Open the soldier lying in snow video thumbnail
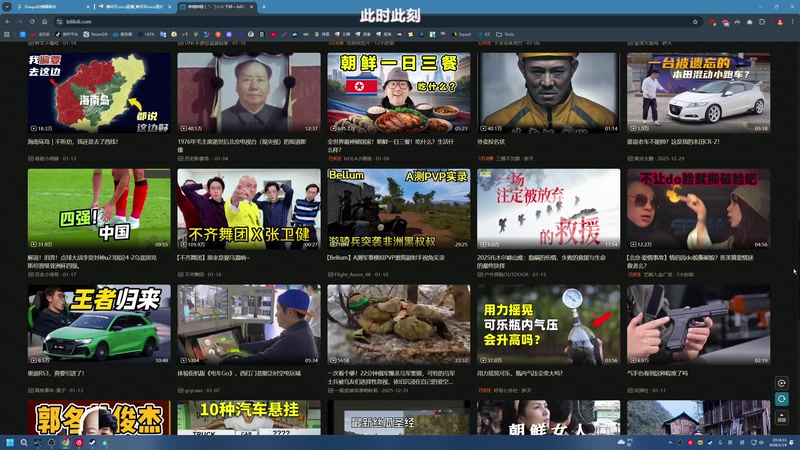 point(398,324)
